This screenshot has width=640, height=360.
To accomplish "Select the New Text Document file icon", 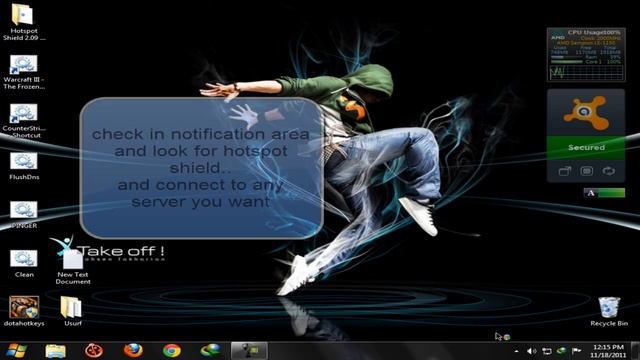I will (x=73, y=267).
